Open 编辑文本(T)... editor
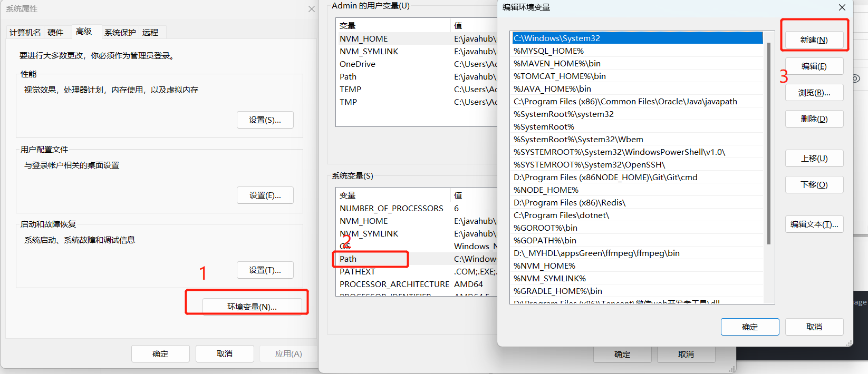The width and height of the screenshot is (868, 374). [x=814, y=224]
